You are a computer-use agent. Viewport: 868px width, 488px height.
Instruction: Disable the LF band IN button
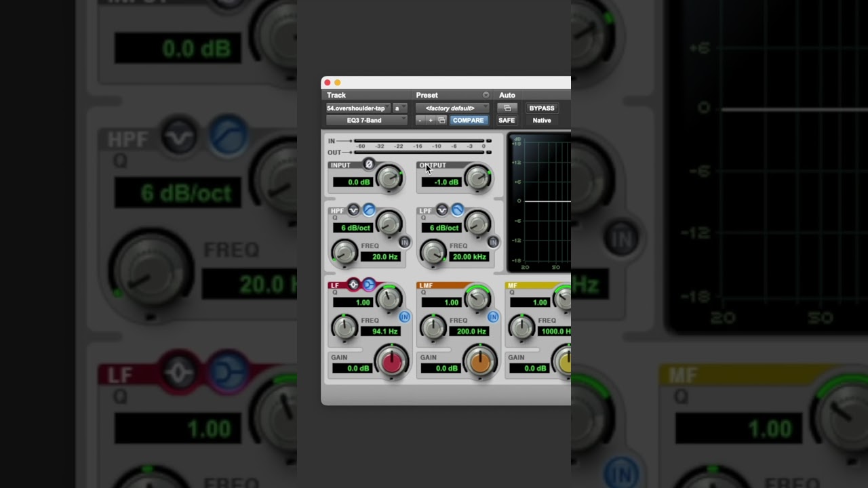click(405, 317)
